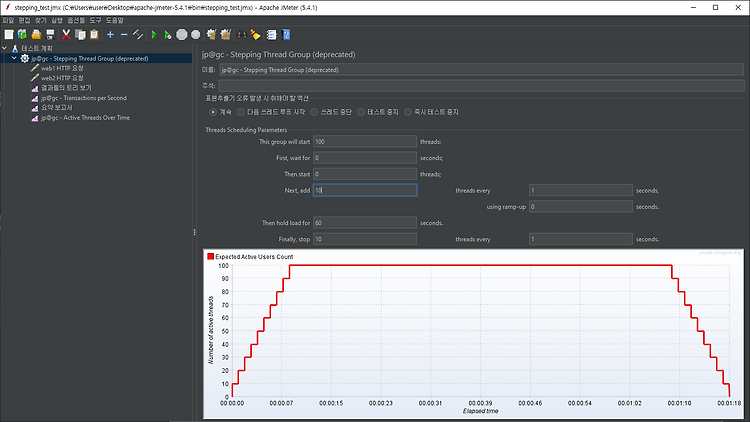Screen dimensions: 750x422
Task: Select 요약 보고서 in tree
Action: pos(56,108)
